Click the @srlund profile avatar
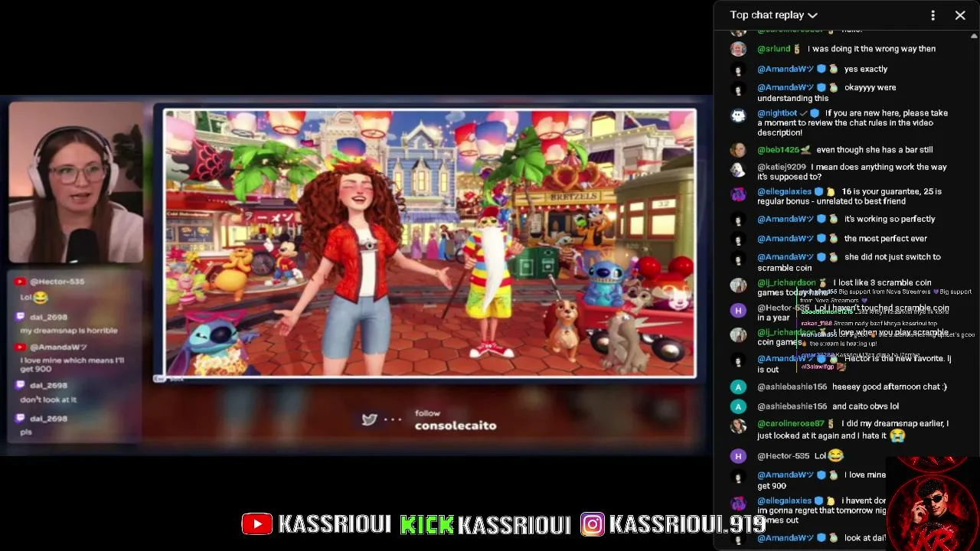980x551 pixels. tap(738, 49)
